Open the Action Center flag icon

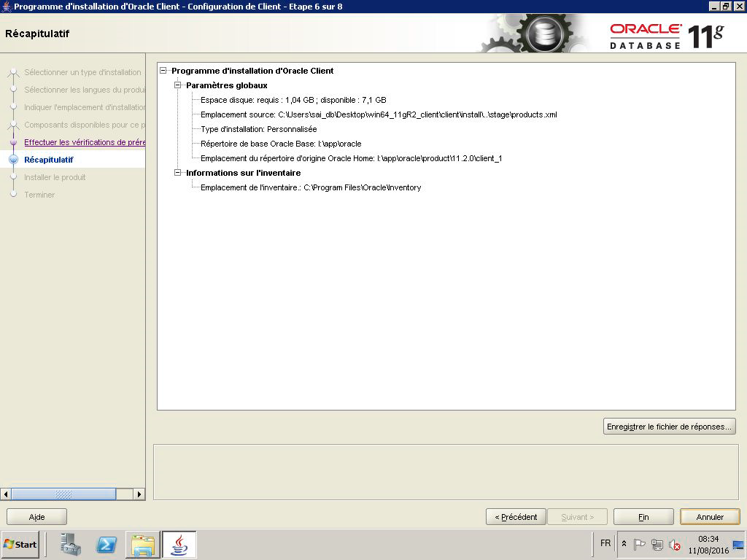(x=639, y=544)
